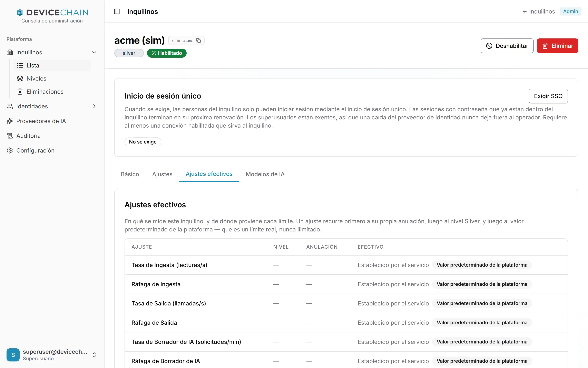Image resolution: width=588 pixels, height=368 pixels.
Task: Go to Auditoría page
Action: [x=52, y=136]
